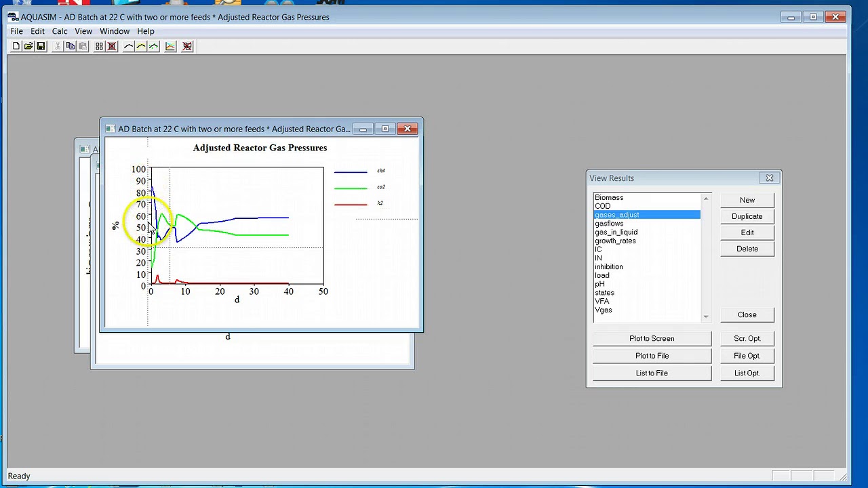Click List to File button

coord(652,373)
